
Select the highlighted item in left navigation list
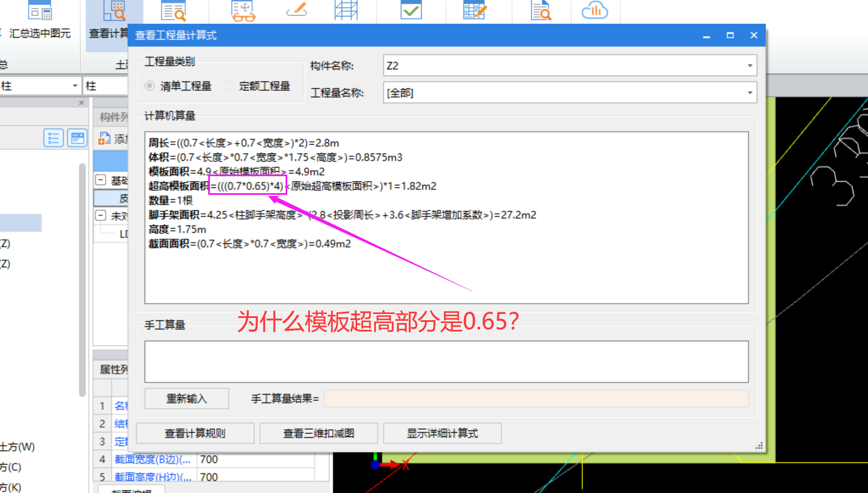pos(21,222)
